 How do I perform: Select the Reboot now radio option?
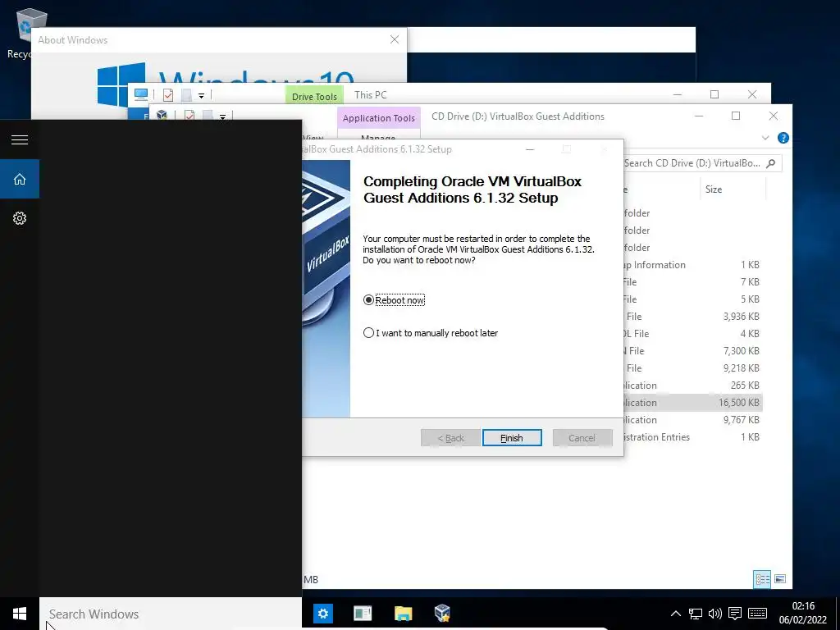(394, 300)
